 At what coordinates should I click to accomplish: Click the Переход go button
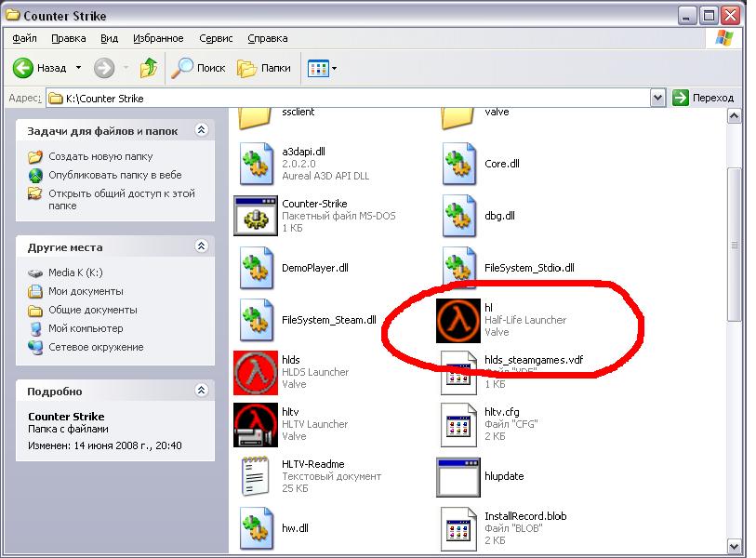tap(703, 98)
